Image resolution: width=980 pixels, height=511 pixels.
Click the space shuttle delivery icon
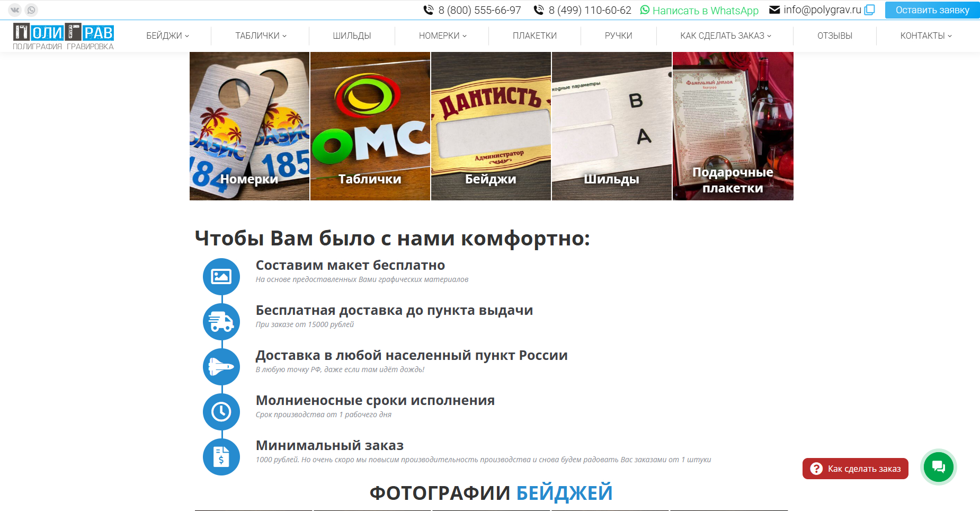(221, 367)
